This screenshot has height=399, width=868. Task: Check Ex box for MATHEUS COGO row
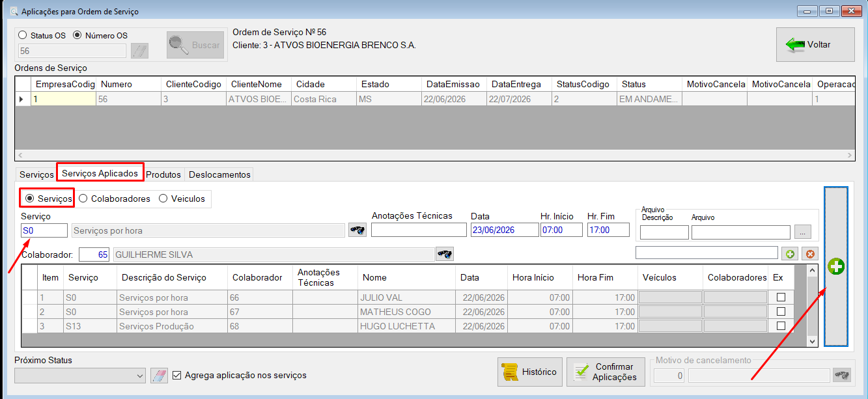click(x=781, y=312)
